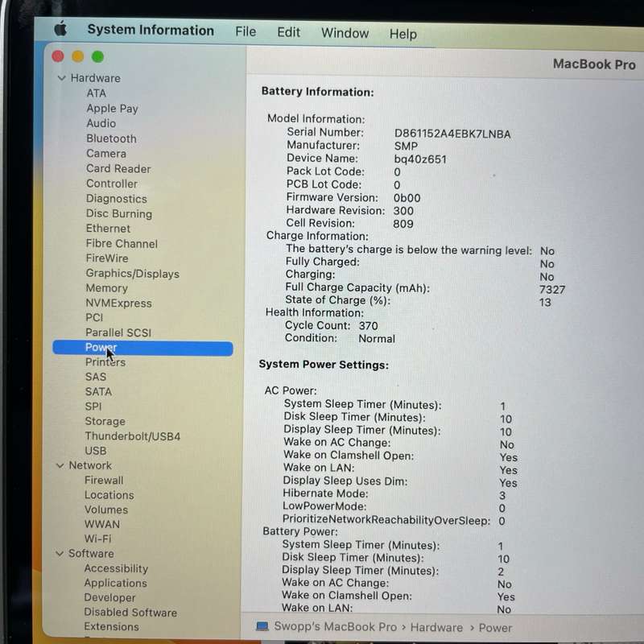Select Apple Pay in the sidebar
This screenshot has width=644, height=644.
pyautogui.click(x=112, y=109)
